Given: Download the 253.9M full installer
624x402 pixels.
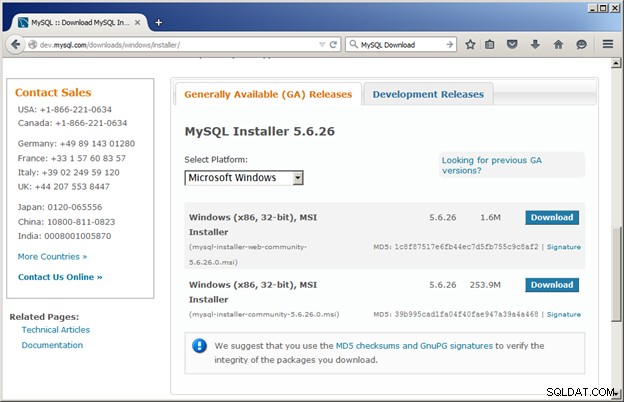Looking at the screenshot, I should pos(552,285).
